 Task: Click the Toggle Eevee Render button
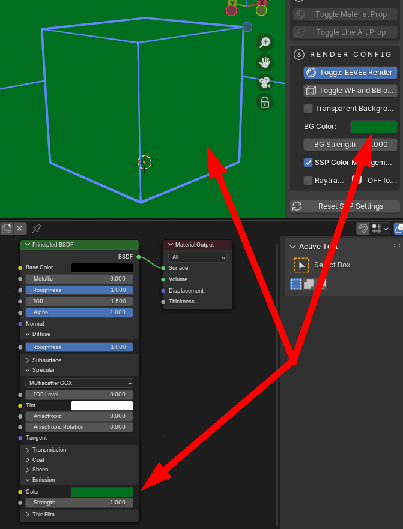(350, 73)
